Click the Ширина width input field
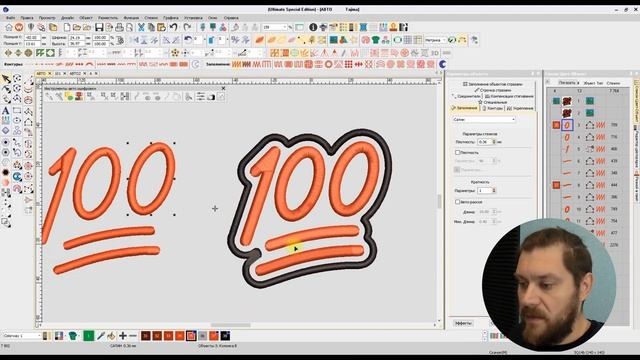The height and width of the screenshot is (360, 640). tap(76, 38)
